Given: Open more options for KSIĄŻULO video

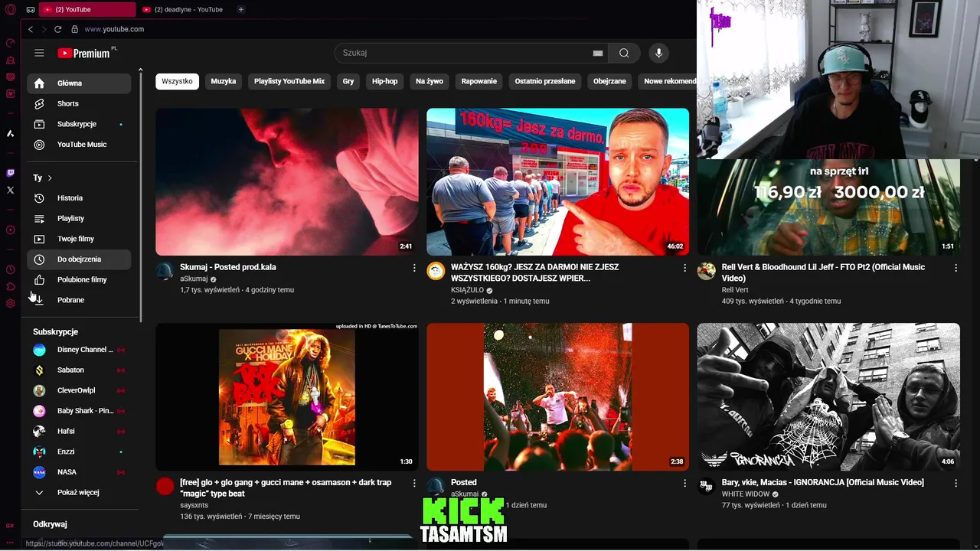Looking at the screenshot, I should [x=684, y=268].
